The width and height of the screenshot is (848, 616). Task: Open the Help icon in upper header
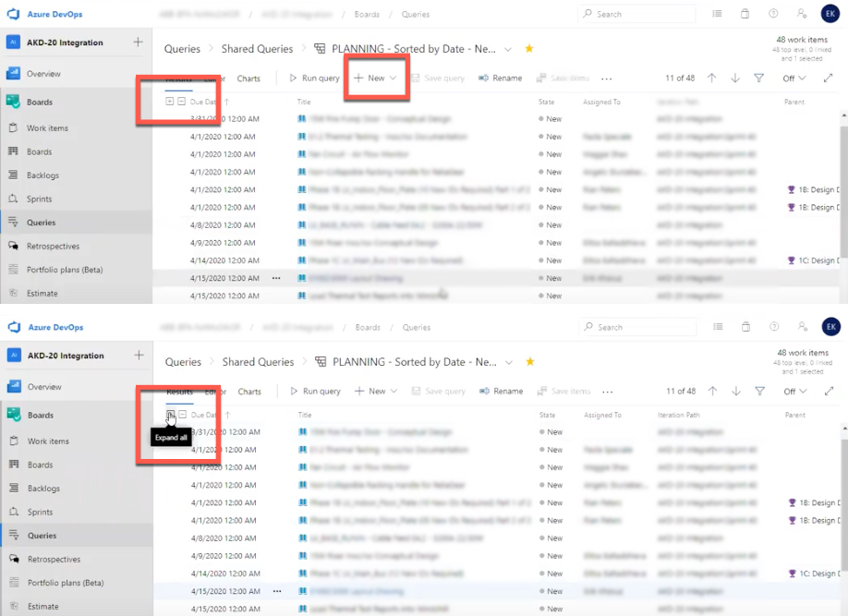tap(773, 14)
